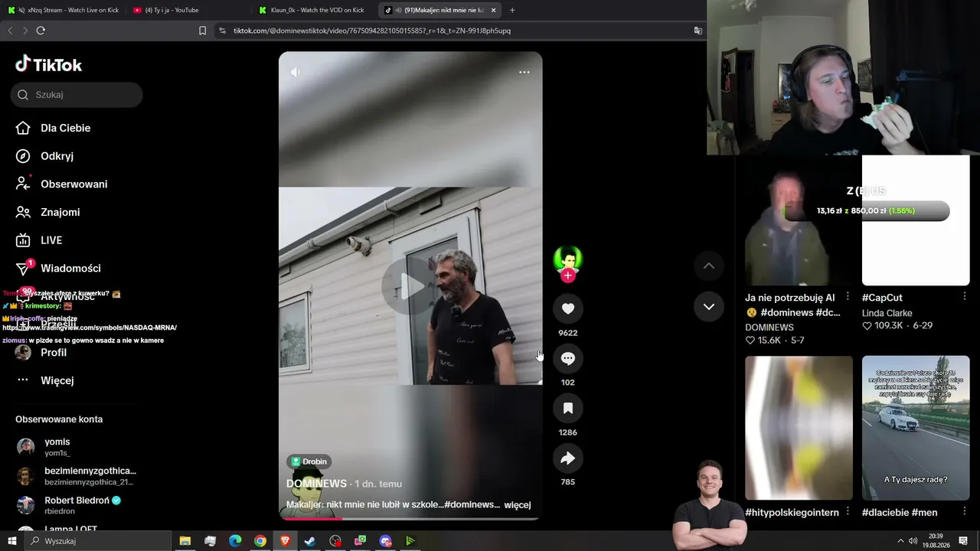Open the #hitypolskiegointern video thumbnail
980x551 pixels.
(x=799, y=428)
